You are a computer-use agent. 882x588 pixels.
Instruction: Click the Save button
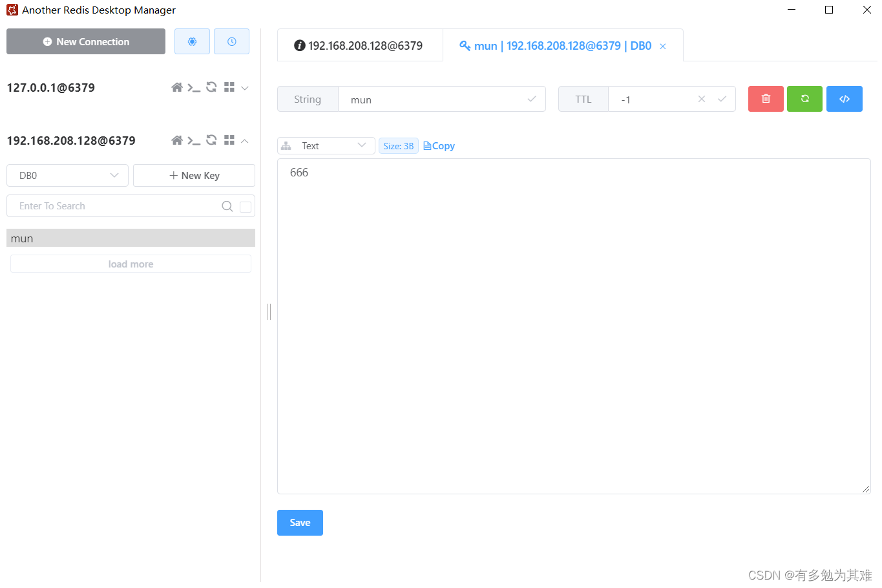point(300,523)
